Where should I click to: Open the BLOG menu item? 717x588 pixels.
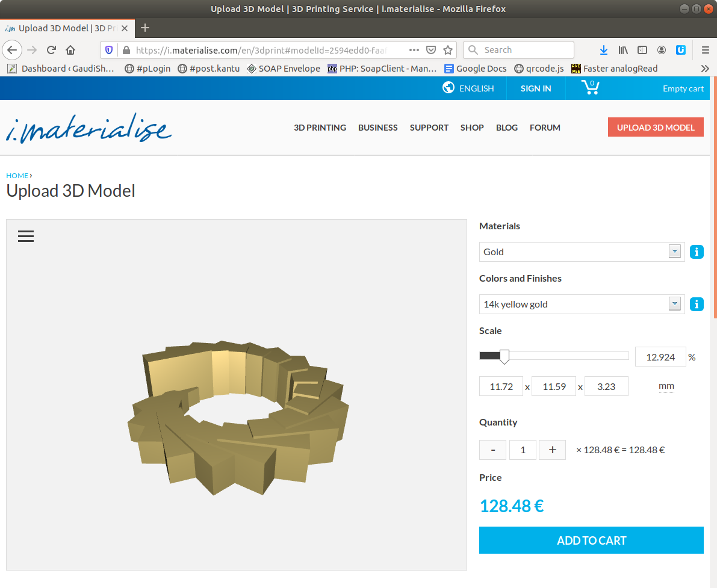(x=507, y=128)
